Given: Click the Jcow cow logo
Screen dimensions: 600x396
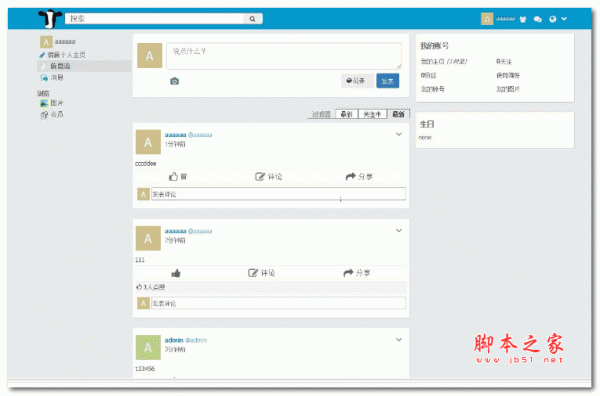Looking at the screenshot, I should point(50,18).
